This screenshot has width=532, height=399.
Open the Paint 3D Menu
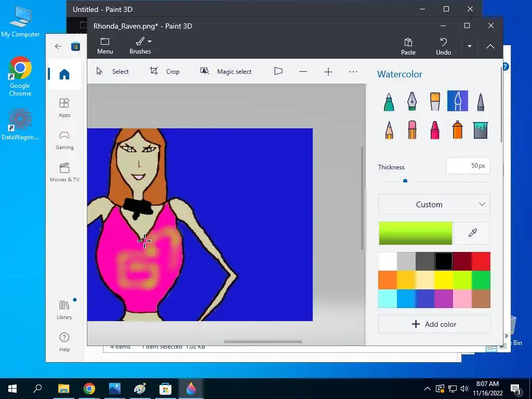pyautogui.click(x=105, y=46)
